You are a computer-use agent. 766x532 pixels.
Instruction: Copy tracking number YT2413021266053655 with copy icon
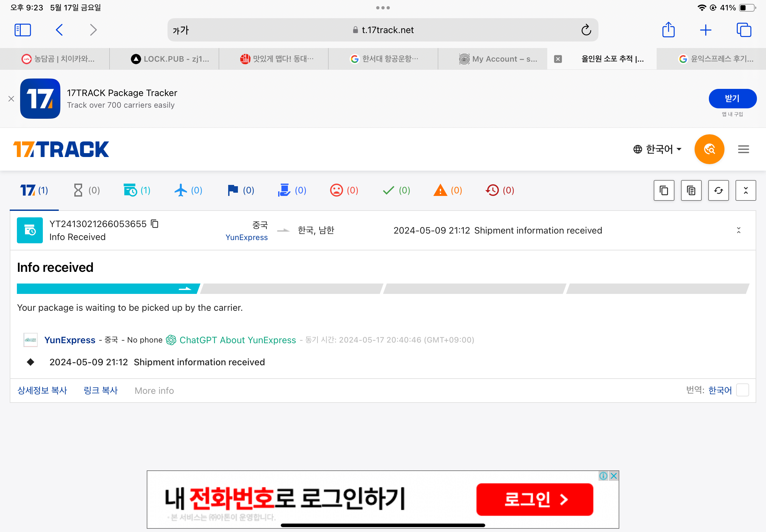click(154, 224)
